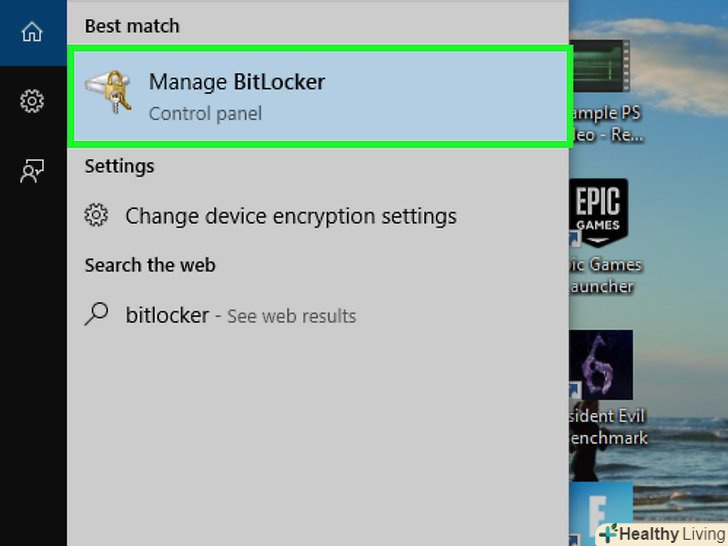Image resolution: width=728 pixels, height=546 pixels.
Task: Click the See web results text
Action: (x=291, y=317)
